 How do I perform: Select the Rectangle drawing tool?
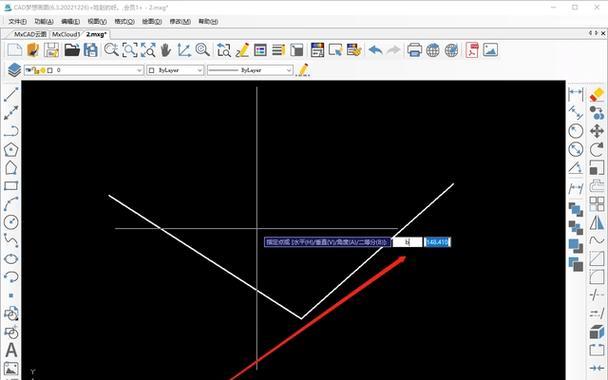coord(11,186)
